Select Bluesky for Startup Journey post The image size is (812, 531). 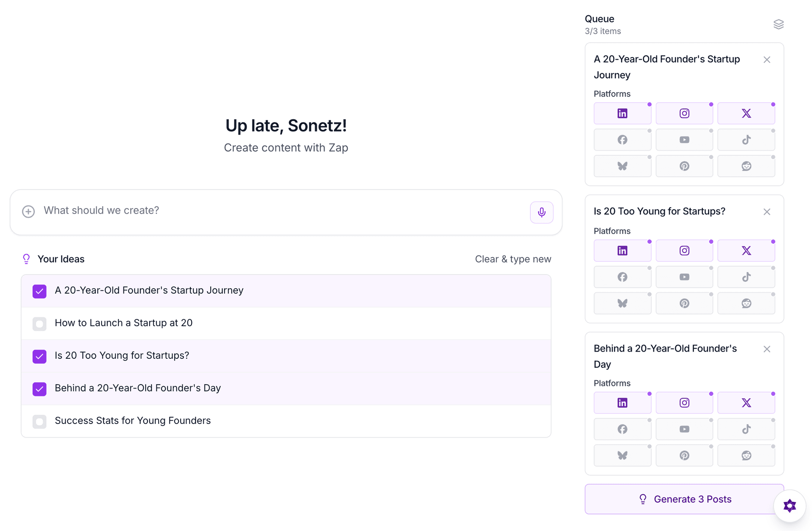pos(622,165)
